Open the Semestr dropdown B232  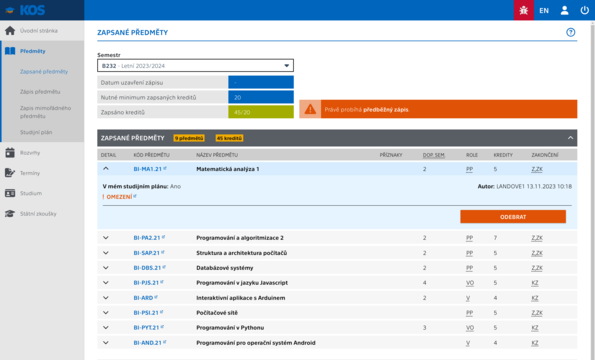[195, 66]
